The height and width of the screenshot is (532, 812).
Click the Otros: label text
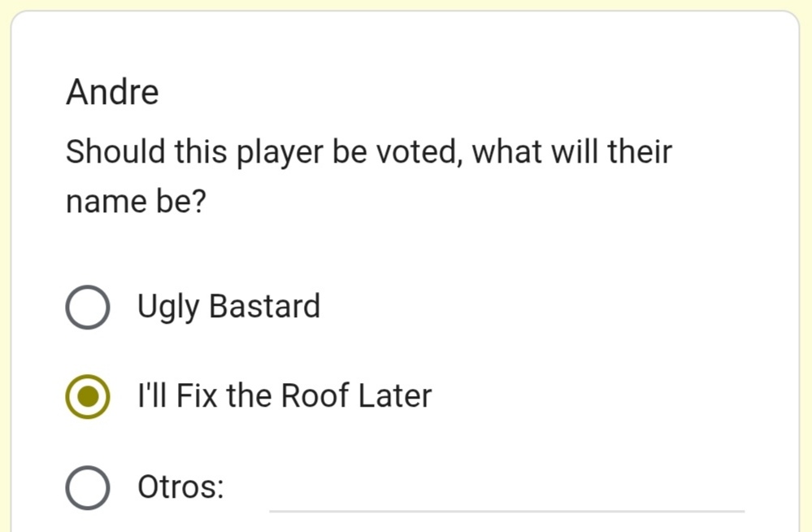tap(180, 487)
